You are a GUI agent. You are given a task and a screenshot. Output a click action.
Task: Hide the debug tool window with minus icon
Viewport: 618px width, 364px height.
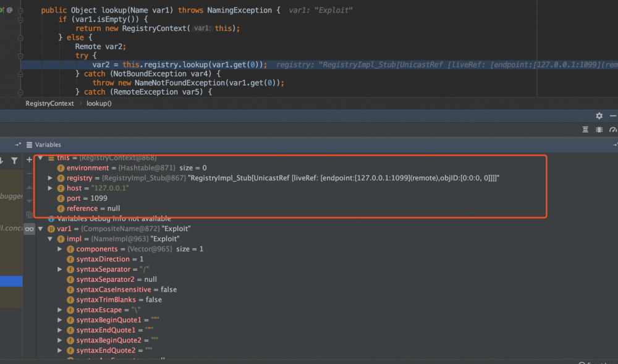pyautogui.click(x=613, y=116)
